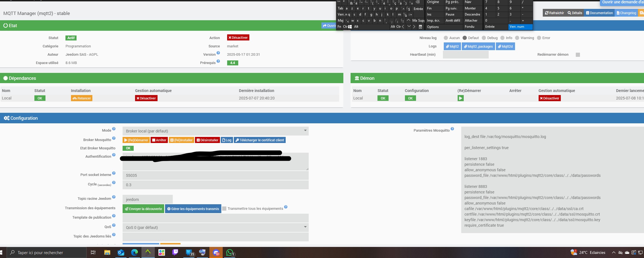The image size is (644, 258).
Task: Click the help icon beside Template de publication
Action: [114, 216]
